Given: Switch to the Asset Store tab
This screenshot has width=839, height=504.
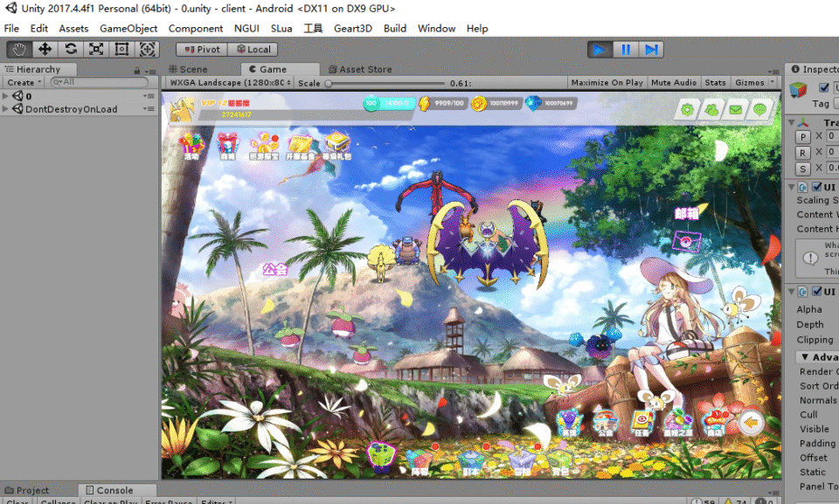Looking at the screenshot, I should [360, 69].
